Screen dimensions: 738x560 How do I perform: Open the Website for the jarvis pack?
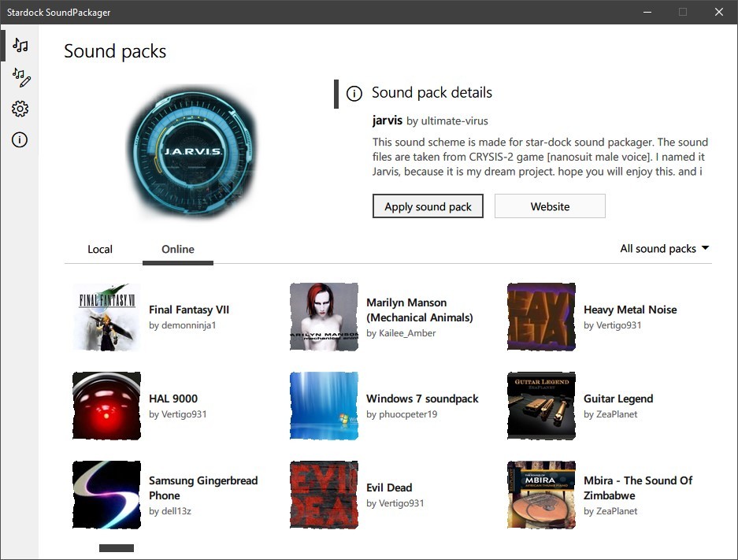click(549, 206)
